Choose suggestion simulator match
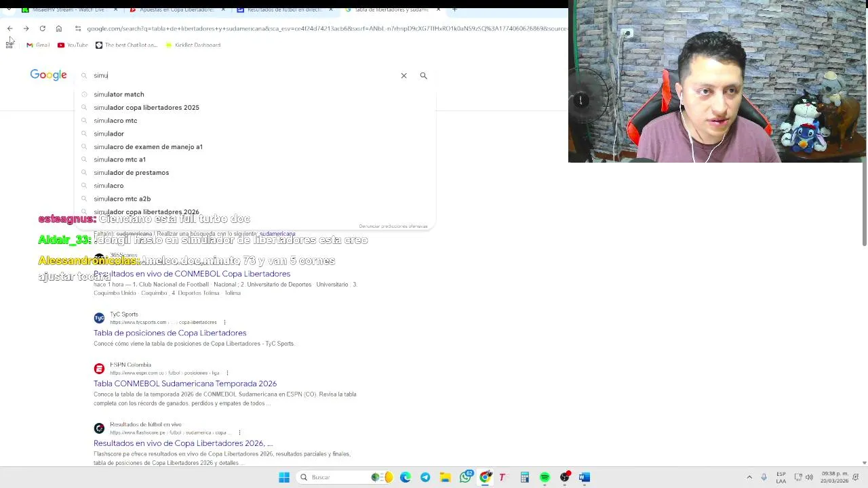868x488 pixels. pyautogui.click(x=254, y=94)
